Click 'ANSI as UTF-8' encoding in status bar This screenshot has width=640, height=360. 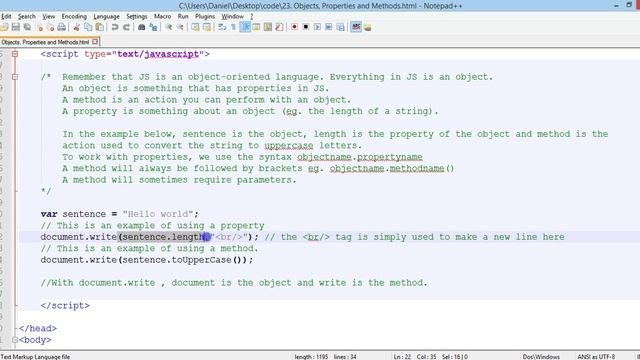596,357
